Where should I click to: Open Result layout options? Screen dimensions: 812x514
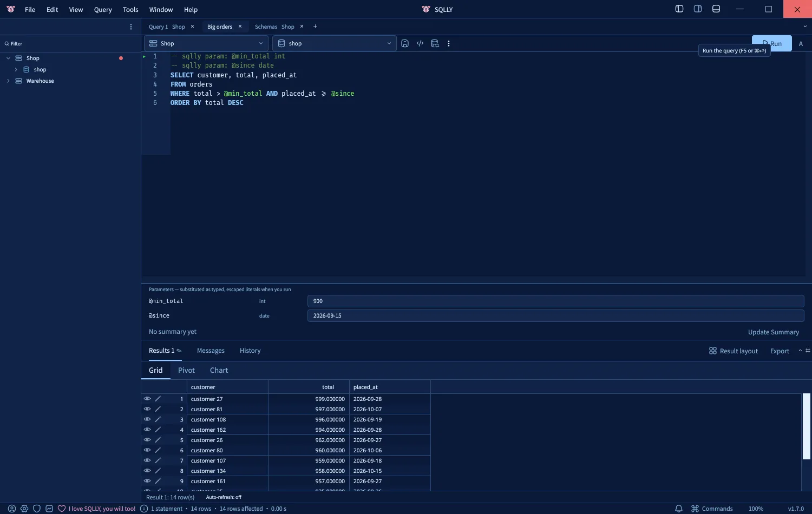coord(734,351)
